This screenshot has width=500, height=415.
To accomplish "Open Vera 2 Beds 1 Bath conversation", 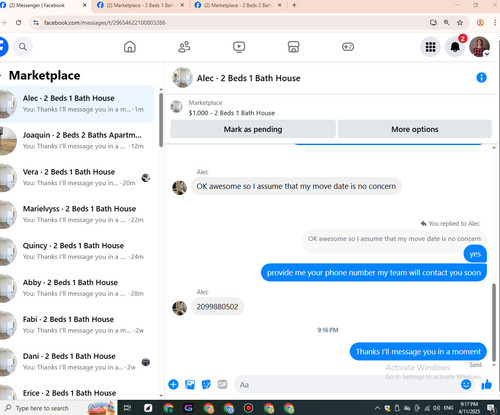I will [x=77, y=178].
